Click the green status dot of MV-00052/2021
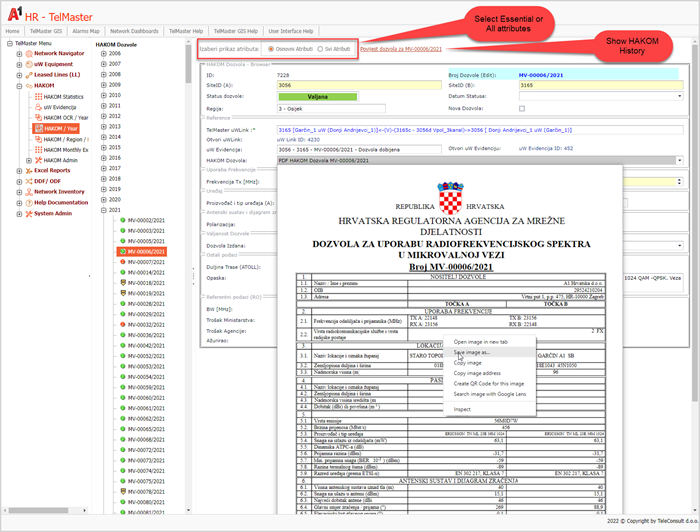 point(123,356)
